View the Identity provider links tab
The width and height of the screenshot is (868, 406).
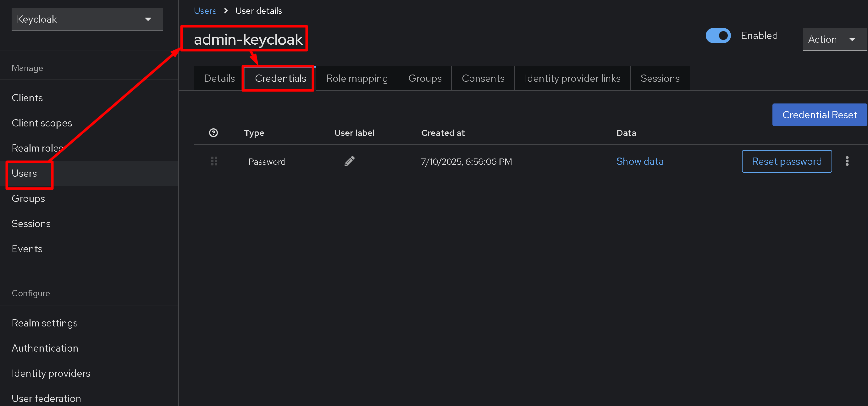(572, 78)
